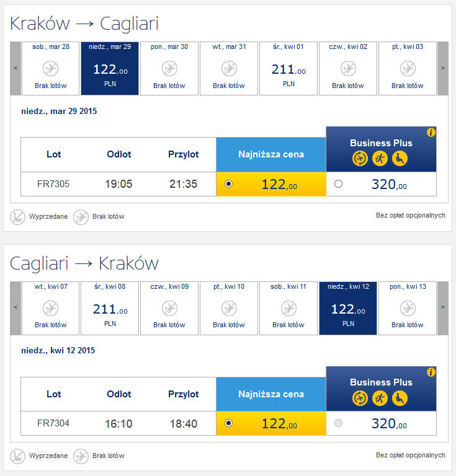
Task: Click priority boarding runner icon in outbound Business Plus
Action: tap(380, 159)
